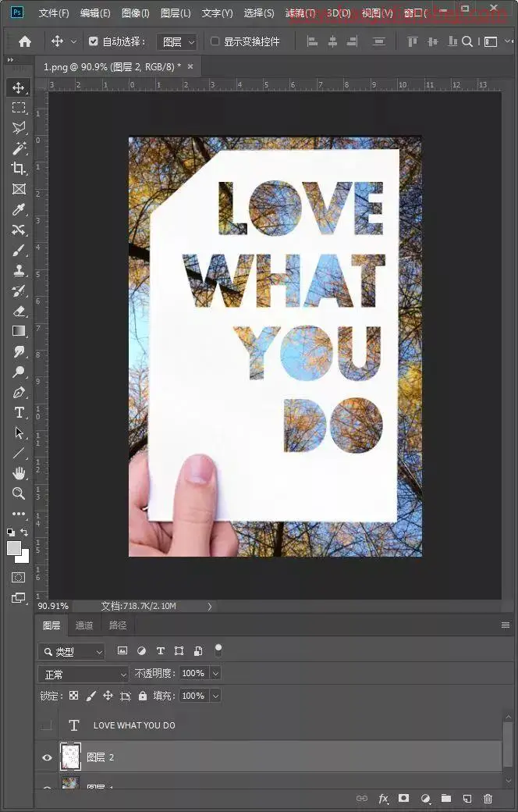The image size is (518, 812).
Task: Expand status bar info arrow
Action: 210,606
